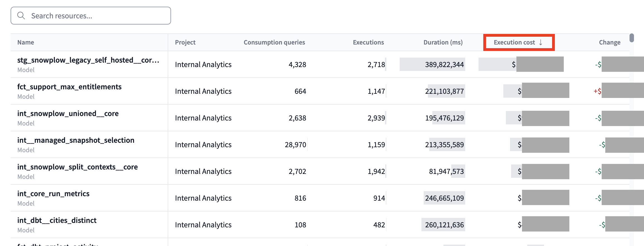The height and width of the screenshot is (246, 644).
Task: Open the truncated stg_snowplow_legacy_self_hosted model
Action: [x=88, y=60]
